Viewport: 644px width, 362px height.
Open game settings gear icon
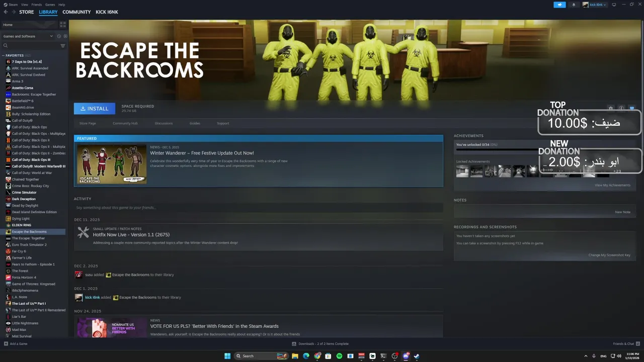coord(611,108)
